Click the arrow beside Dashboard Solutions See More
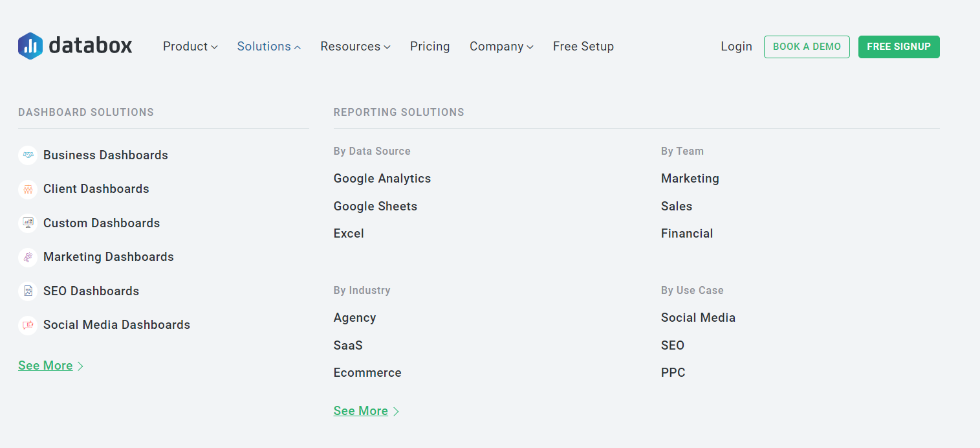The height and width of the screenshot is (448, 980). pyautogui.click(x=80, y=366)
